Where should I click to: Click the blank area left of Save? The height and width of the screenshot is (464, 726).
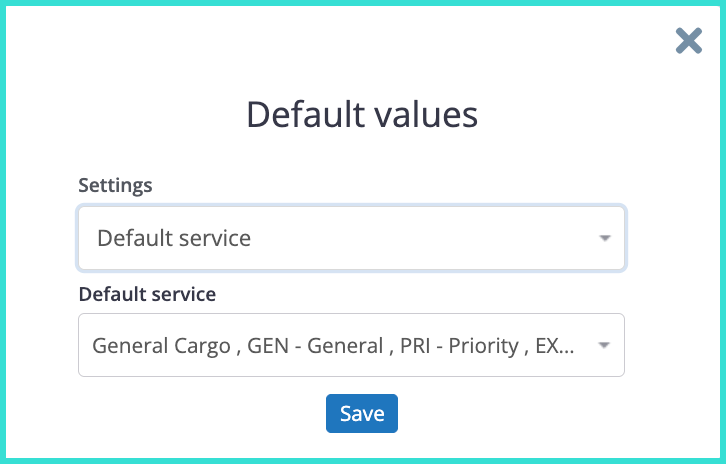pyautogui.click(x=200, y=414)
